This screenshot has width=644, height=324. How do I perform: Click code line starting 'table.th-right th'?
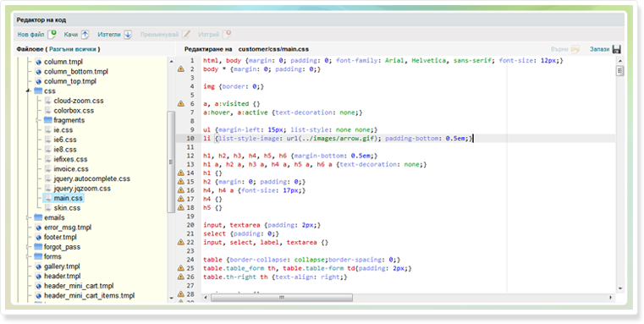pos(275,277)
